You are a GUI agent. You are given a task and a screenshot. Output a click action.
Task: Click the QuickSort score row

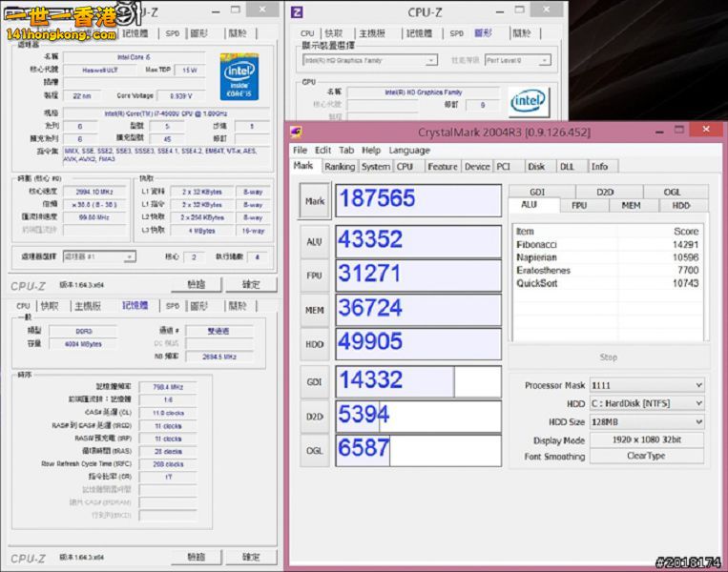tap(607, 283)
